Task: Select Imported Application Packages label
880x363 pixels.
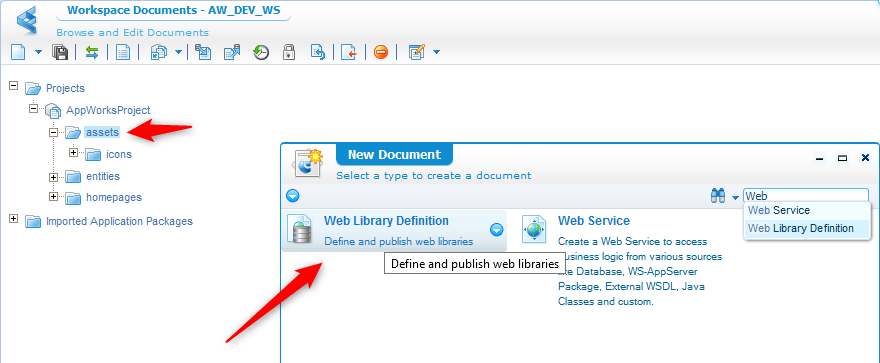Action: coord(120,221)
